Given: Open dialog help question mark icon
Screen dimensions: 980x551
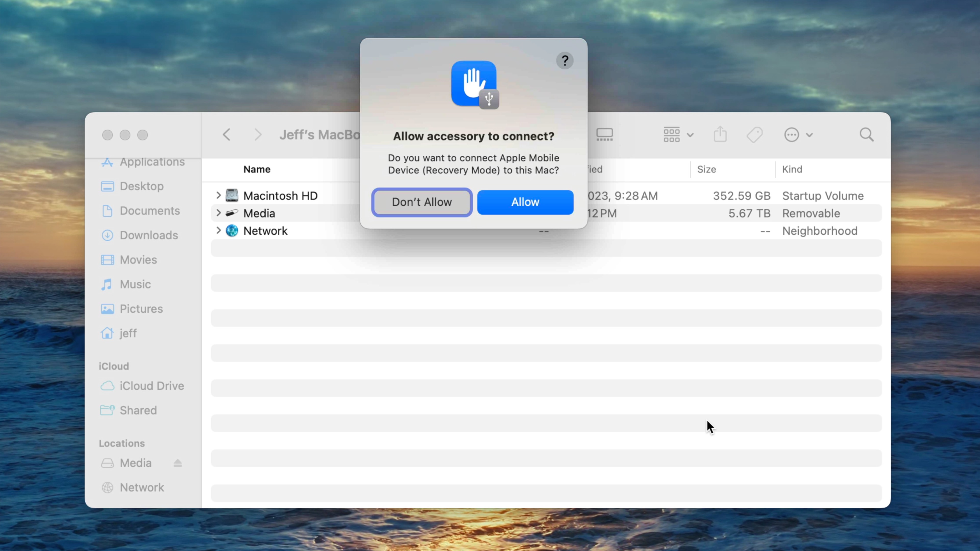Looking at the screenshot, I should tap(565, 60).
